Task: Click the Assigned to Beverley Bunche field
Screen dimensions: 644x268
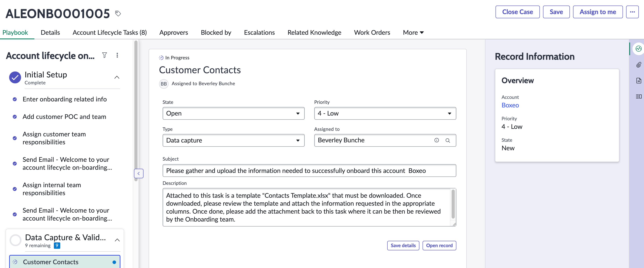Action: pos(385,140)
